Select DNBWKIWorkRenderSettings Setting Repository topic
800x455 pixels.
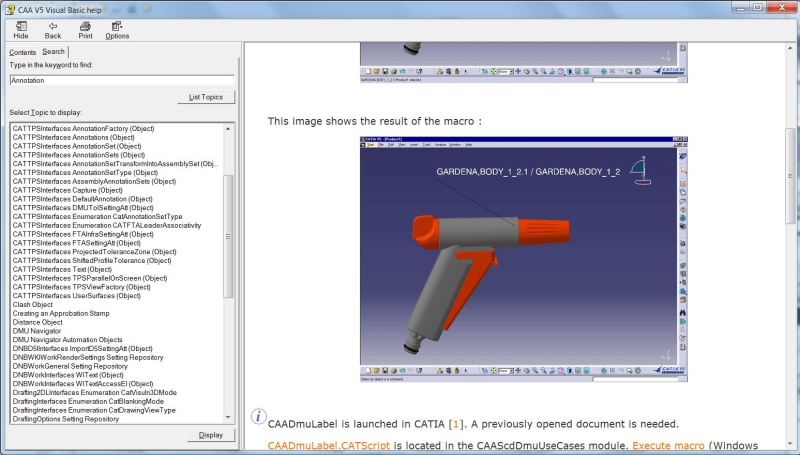click(88, 357)
